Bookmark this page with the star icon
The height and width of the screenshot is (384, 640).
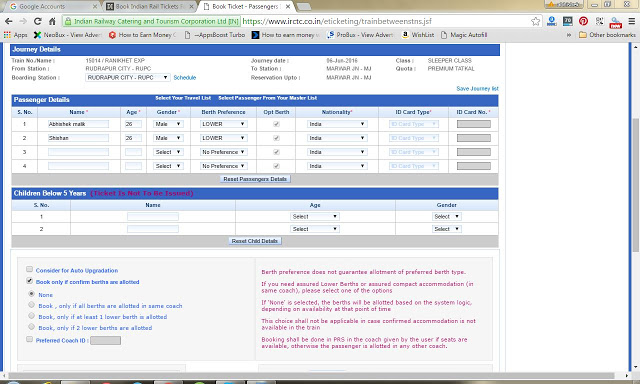click(x=536, y=21)
